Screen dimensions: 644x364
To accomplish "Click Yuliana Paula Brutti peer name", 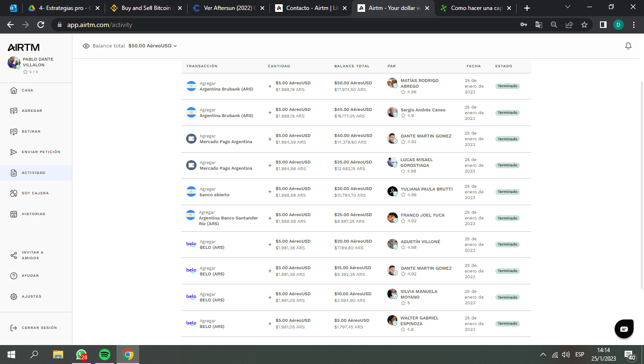I will point(427,189).
